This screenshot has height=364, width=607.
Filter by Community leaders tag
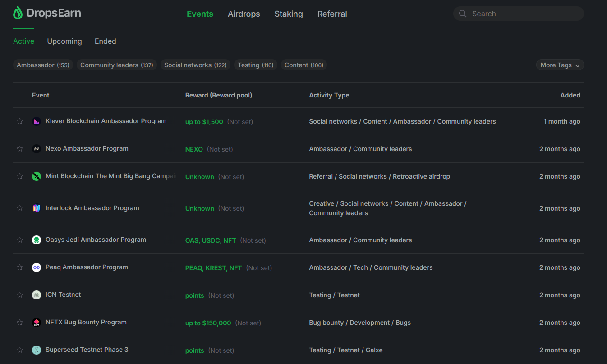coord(117,65)
